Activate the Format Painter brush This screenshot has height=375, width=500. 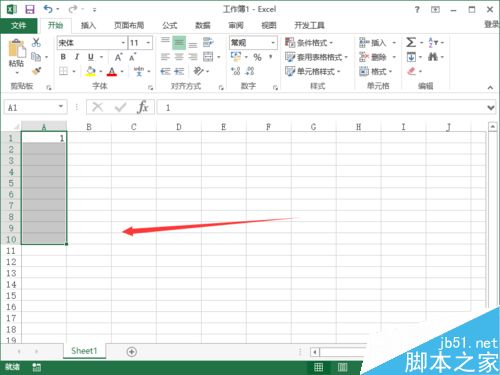coord(36,71)
